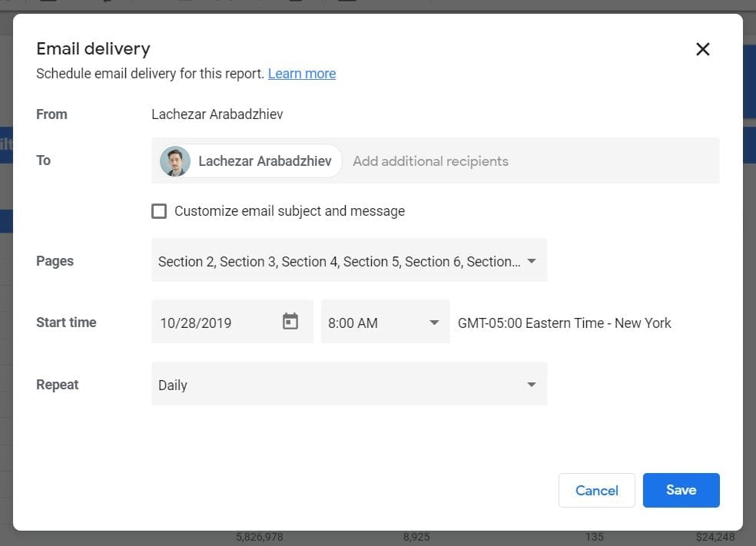This screenshot has height=546, width=756.
Task: Click the Customize email subject and message label
Action: (290, 211)
